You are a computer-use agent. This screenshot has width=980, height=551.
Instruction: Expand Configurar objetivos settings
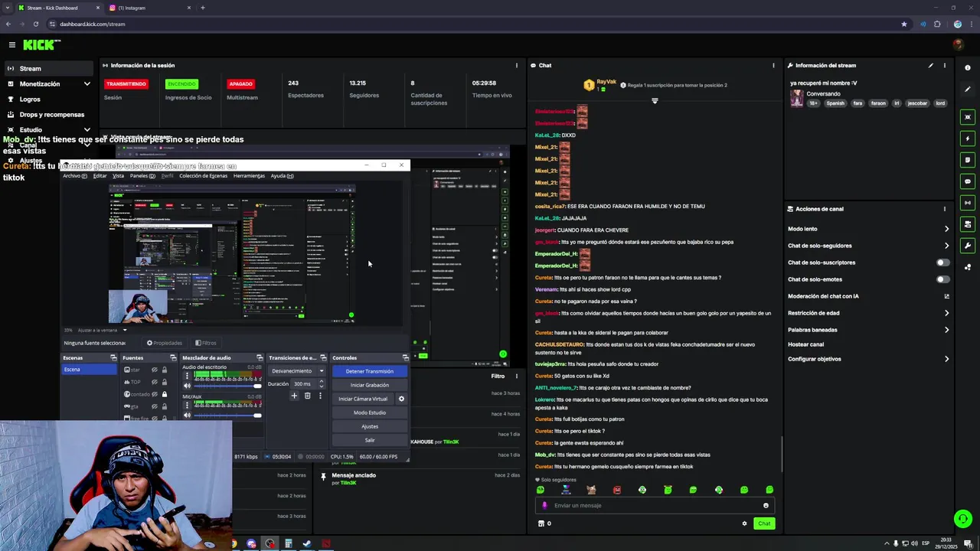(x=946, y=359)
